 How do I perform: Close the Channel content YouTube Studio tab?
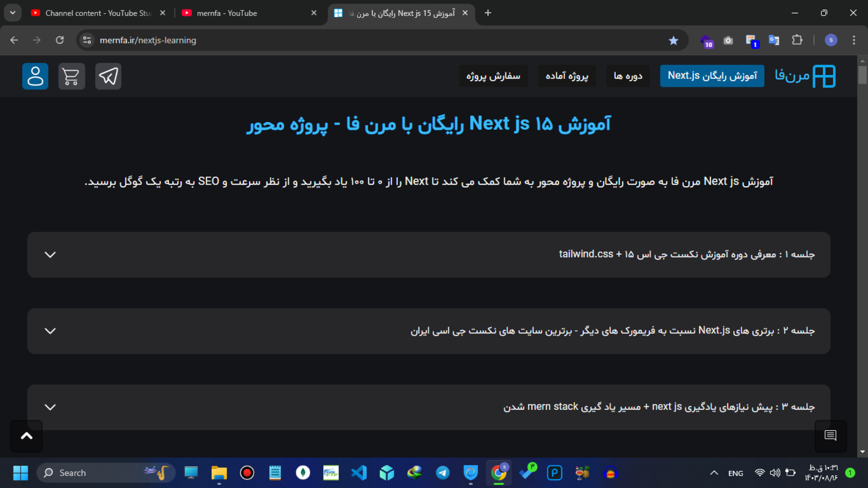click(x=163, y=13)
